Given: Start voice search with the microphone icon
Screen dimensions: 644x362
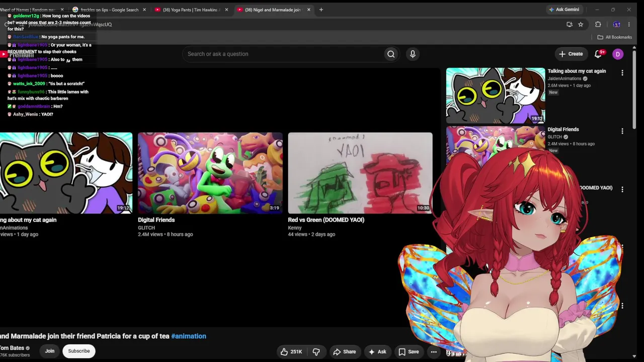Looking at the screenshot, I should 413,54.
